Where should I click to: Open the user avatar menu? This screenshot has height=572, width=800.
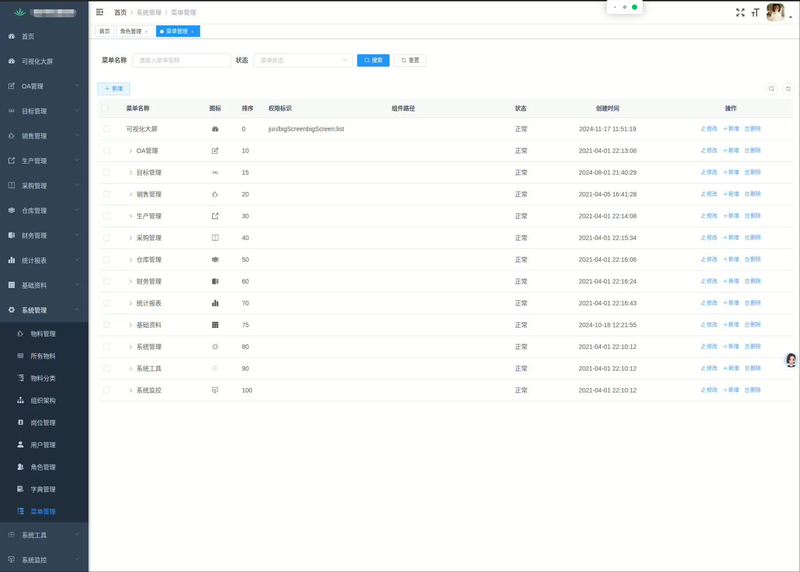point(775,12)
